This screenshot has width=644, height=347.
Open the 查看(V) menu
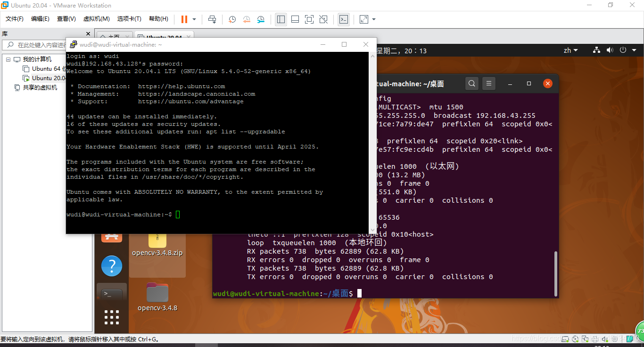(66, 19)
